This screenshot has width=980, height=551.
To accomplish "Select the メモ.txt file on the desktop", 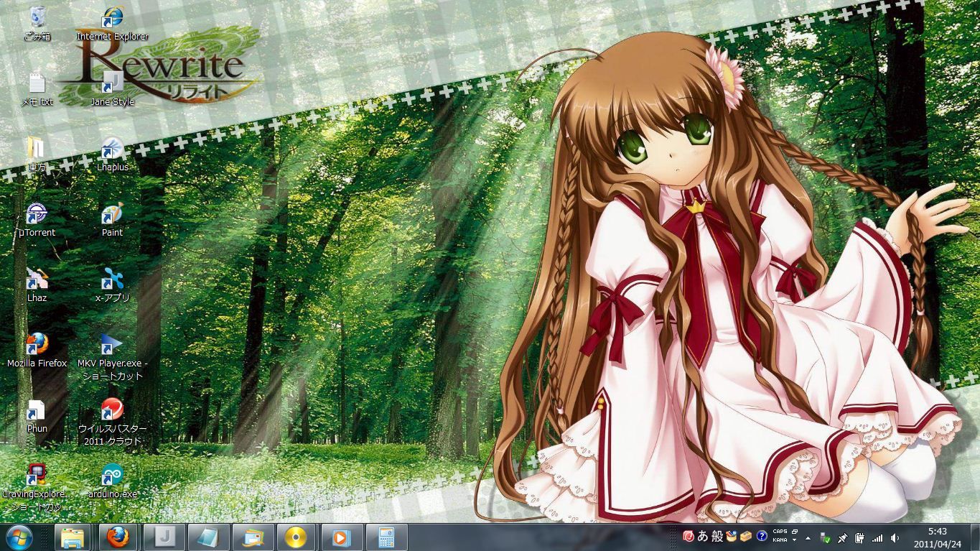I will 37,89.
